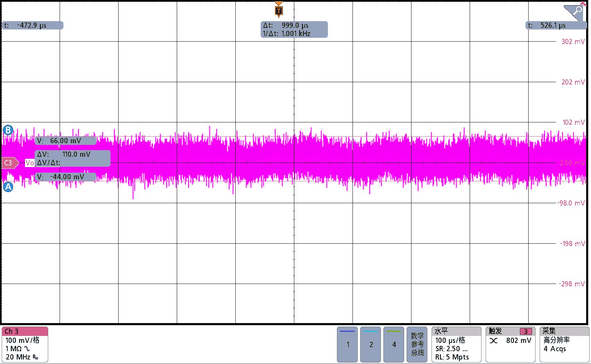
Task: Select cursor A marker on waveform
Action: (x=8, y=187)
